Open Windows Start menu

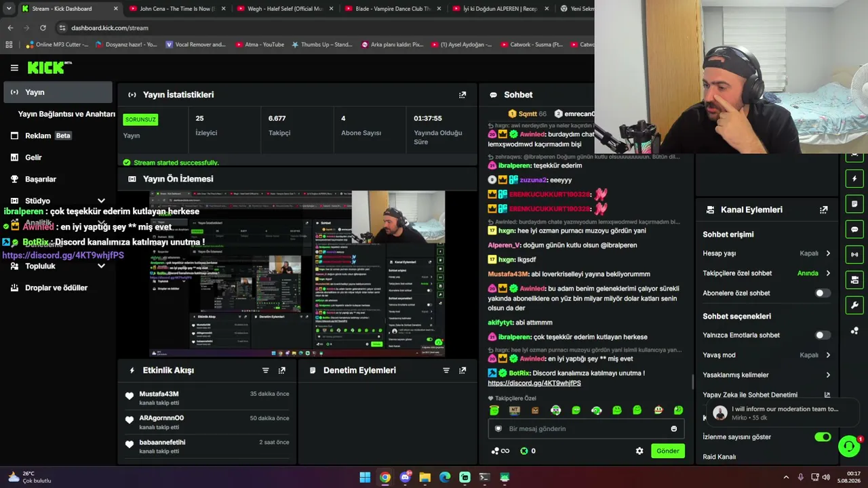pyautogui.click(x=365, y=477)
